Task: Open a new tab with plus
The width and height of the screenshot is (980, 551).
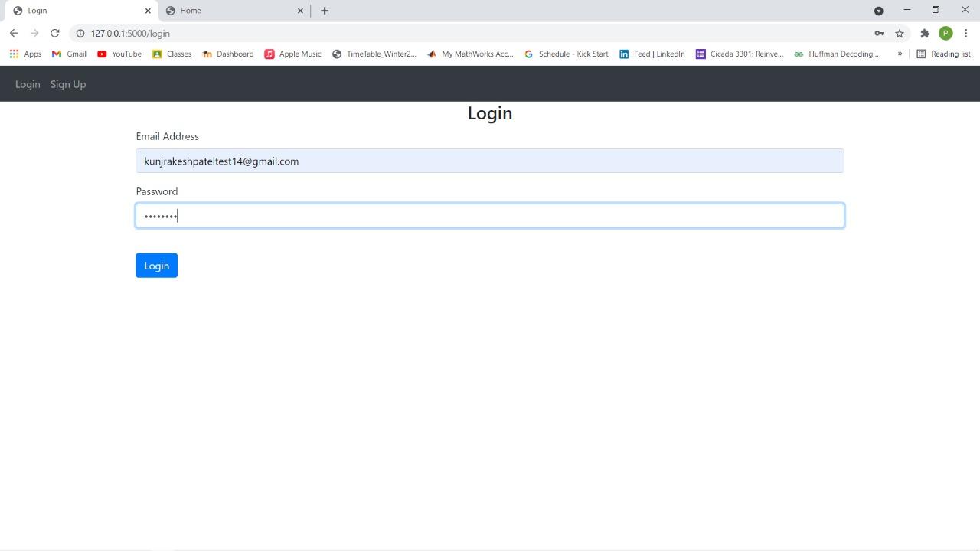Action: 325,11
